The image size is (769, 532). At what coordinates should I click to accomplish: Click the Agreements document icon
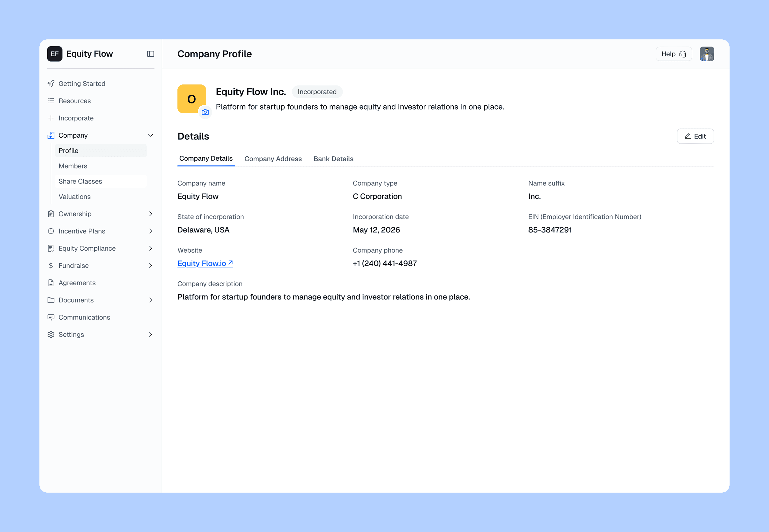(x=51, y=283)
